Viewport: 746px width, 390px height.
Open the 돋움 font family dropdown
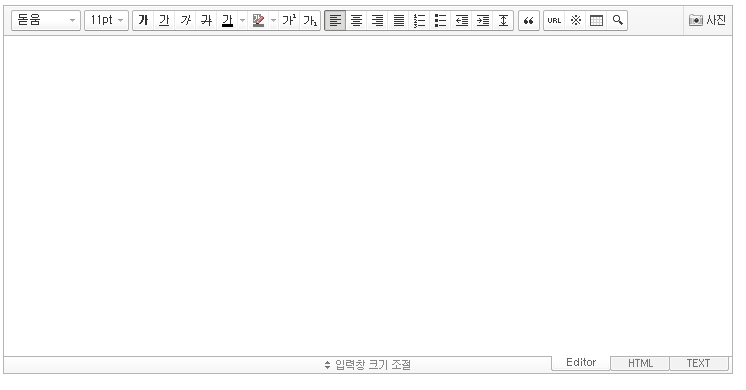coord(46,20)
